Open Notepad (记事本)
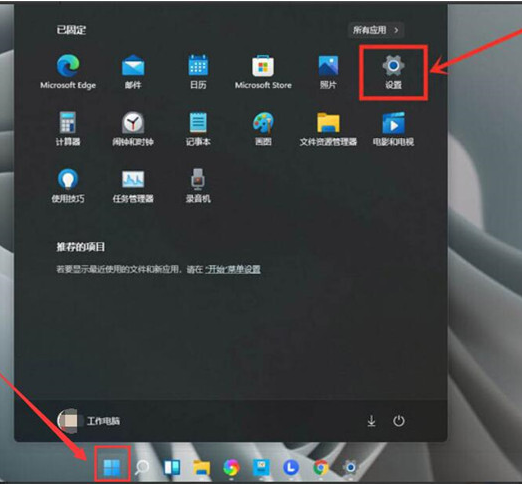The width and height of the screenshot is (522, 484). (x=198, y=129)
